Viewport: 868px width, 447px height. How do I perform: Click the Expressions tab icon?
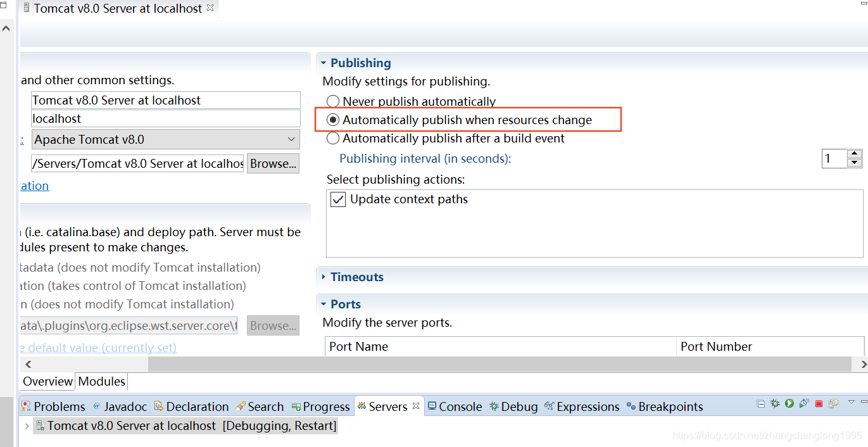pos(549,406)
